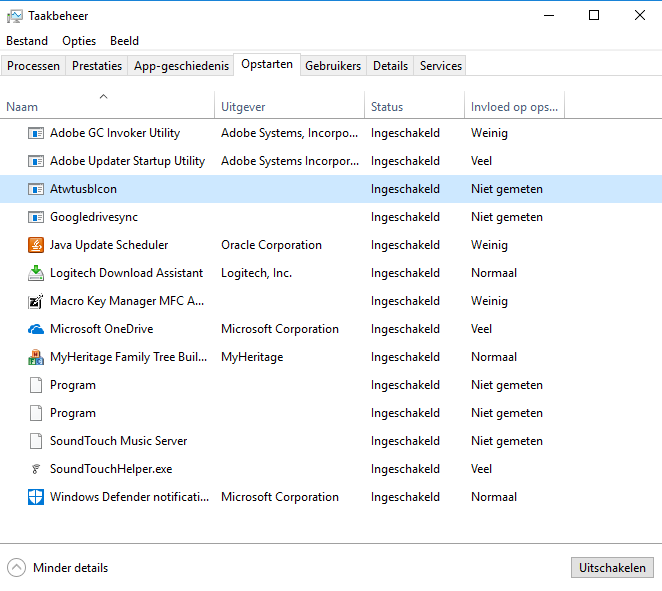The height and width of the screenshot is (591, 662).
Task: Open the Bestand menu
Action: [27, 41]
